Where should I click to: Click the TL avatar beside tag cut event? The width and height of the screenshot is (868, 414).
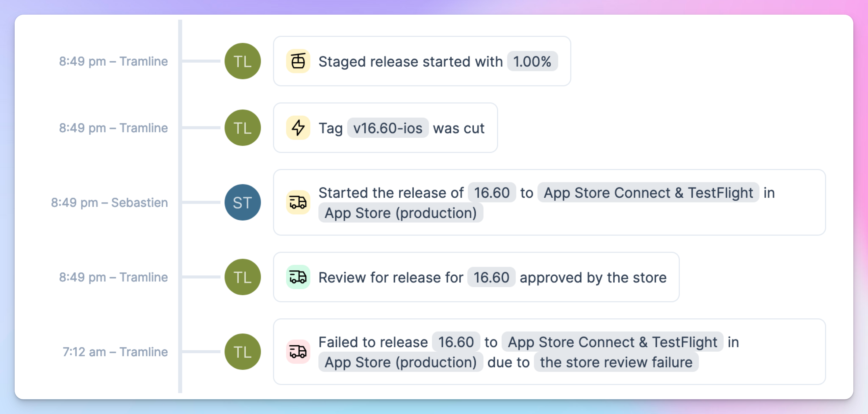pos(243,128)
